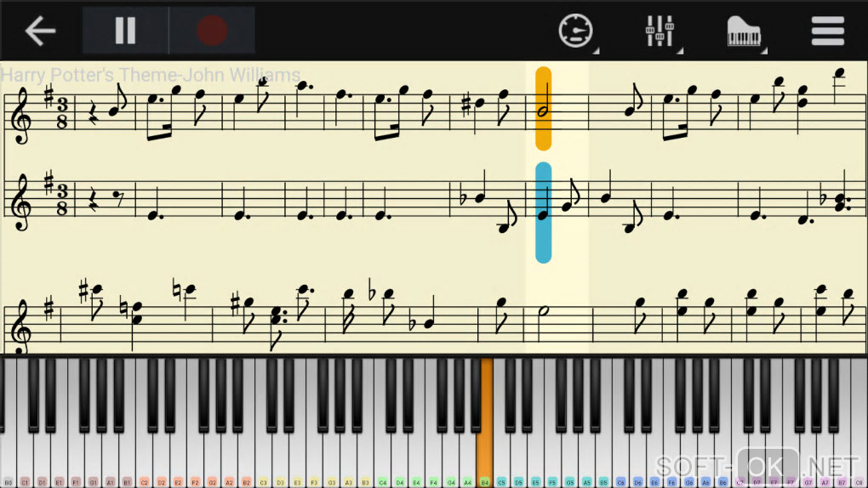
Task: Expand the piano instrument dropdown corner arrow
Action: pyautogui.click(x=764, y=51)
